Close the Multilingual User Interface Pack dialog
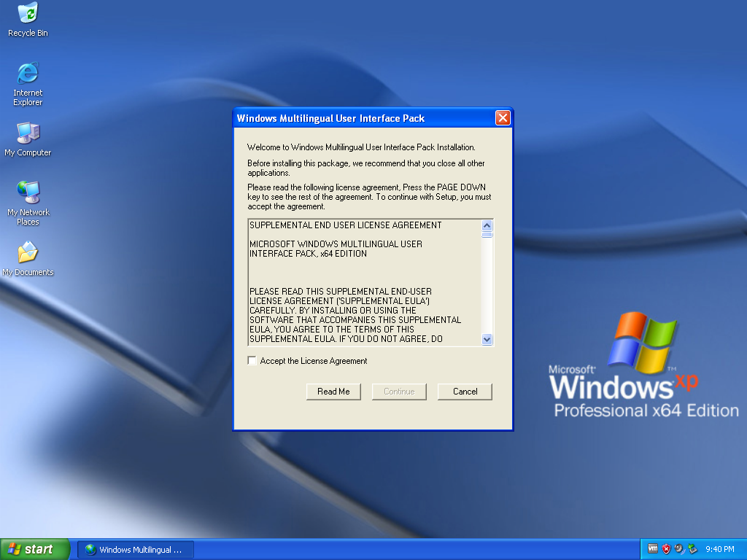 pyautogui.click(x=503, y=117)
